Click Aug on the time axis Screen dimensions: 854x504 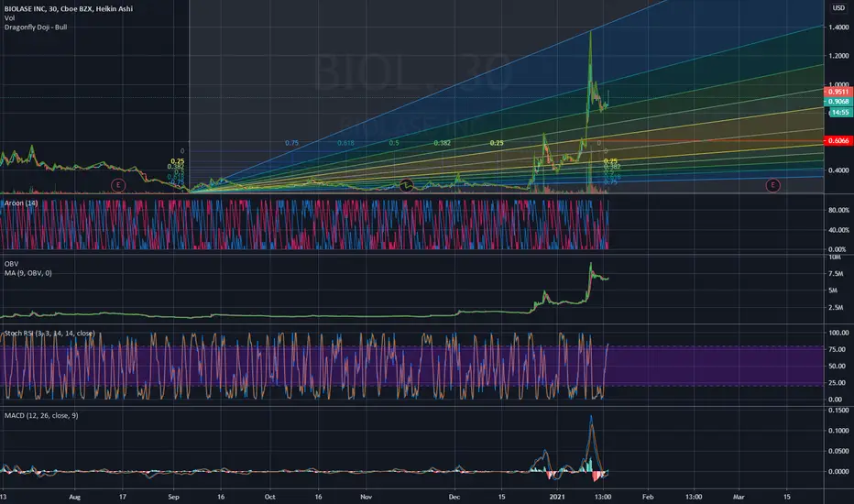click(74, 497)
